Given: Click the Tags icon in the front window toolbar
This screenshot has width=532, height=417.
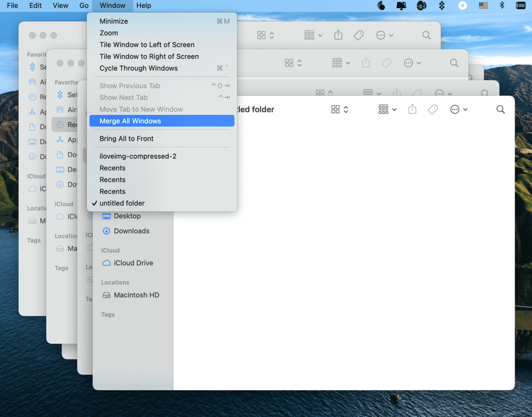Looking at the screenshot, I should (433, 109).
